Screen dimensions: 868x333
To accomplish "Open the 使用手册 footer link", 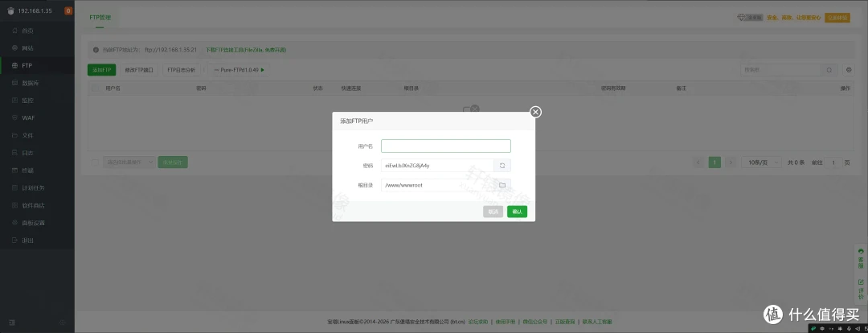I will click(x=505, y=322).
